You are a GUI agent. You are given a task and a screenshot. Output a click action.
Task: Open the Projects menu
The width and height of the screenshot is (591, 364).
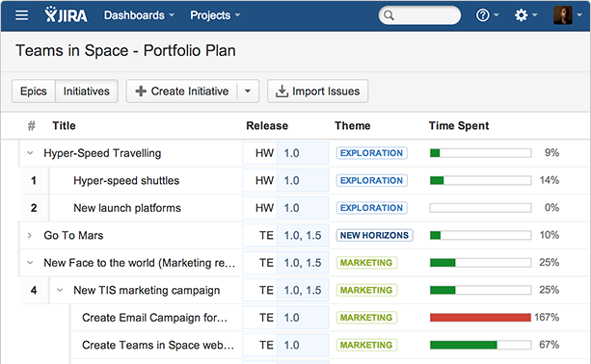[x=215, y=15]
